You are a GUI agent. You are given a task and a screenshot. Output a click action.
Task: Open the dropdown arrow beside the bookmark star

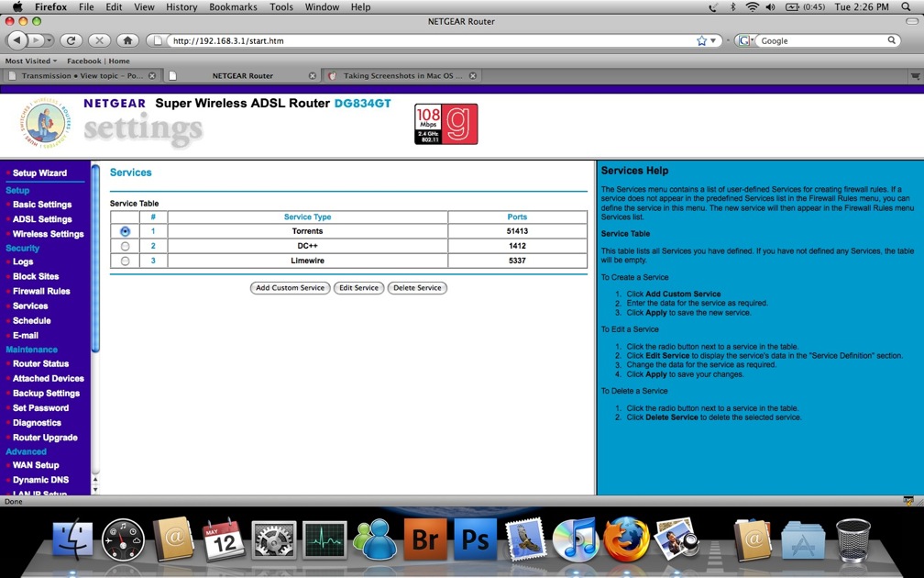[713, 40]
